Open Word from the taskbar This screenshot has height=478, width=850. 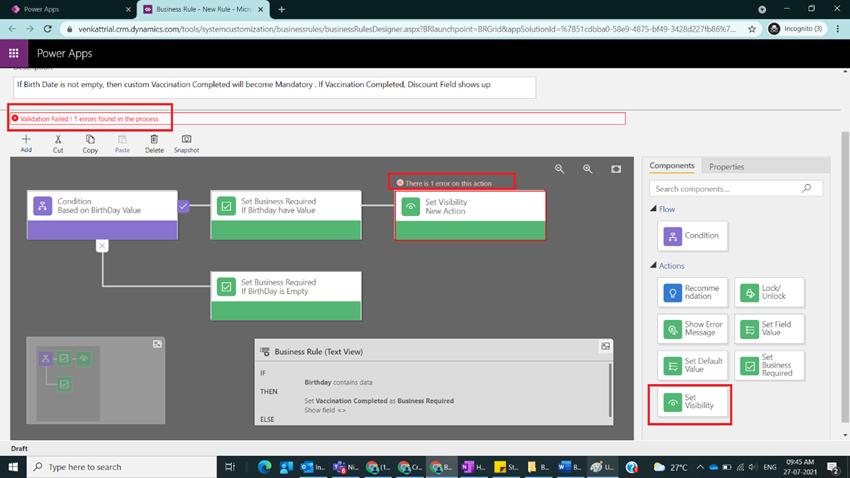(570, 467)
